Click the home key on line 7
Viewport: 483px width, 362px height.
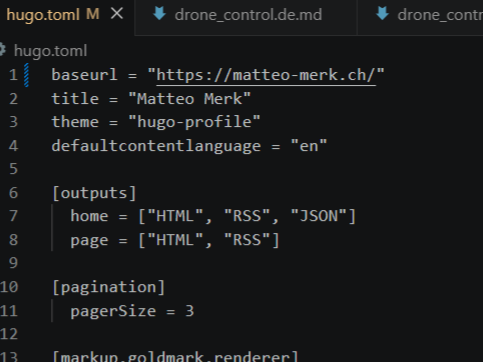click(x=89, y=216)
